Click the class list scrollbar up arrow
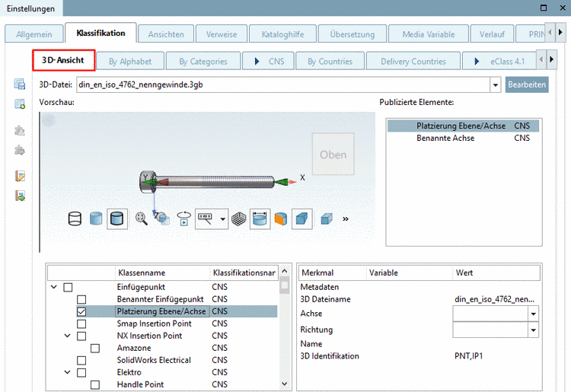This screenshot has width=571, height=392. [285, 271]
